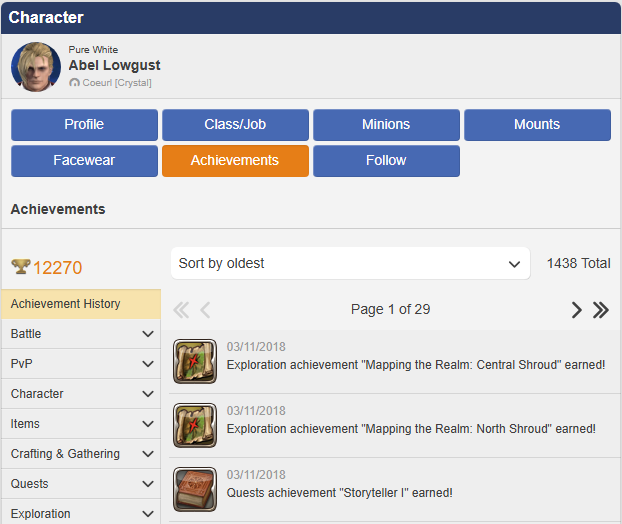
Task: Open the Class/Job tab
Action: point(235,125)
